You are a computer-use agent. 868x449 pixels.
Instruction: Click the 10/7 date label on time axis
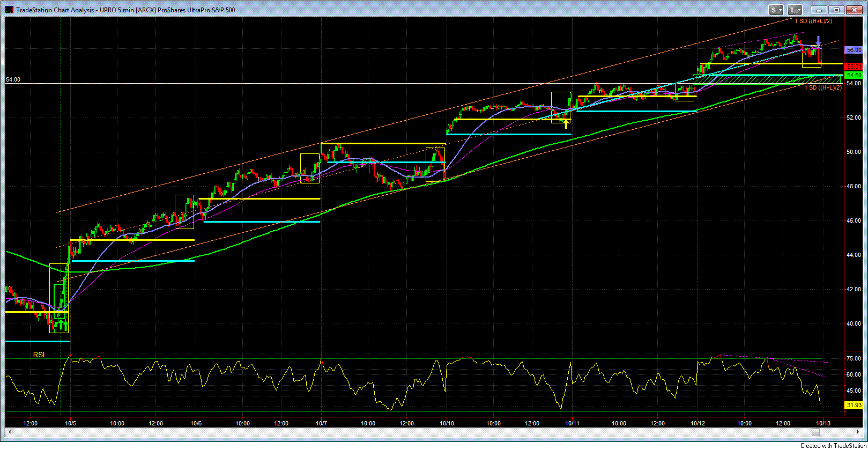pyautogui.click(x=321, y=423)
